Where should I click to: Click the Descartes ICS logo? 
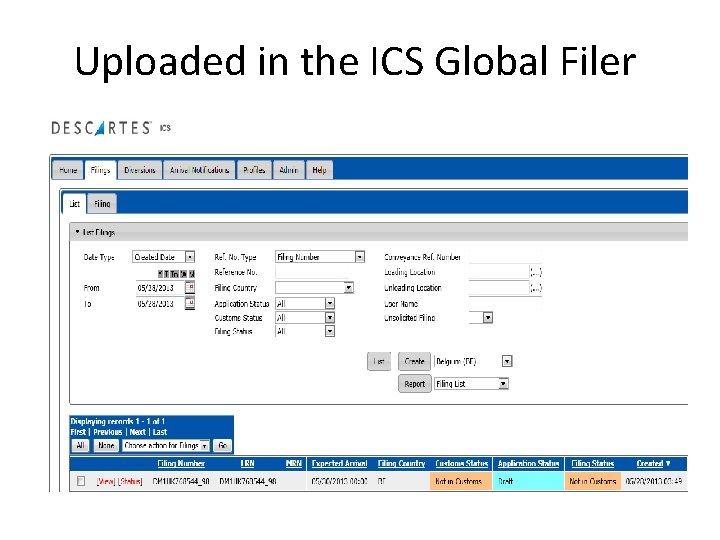pos(111,128)
